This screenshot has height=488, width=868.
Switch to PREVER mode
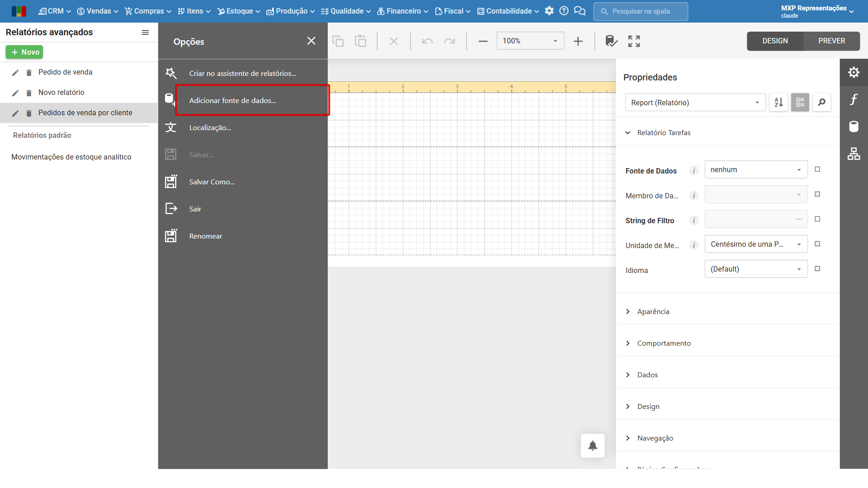831,41
